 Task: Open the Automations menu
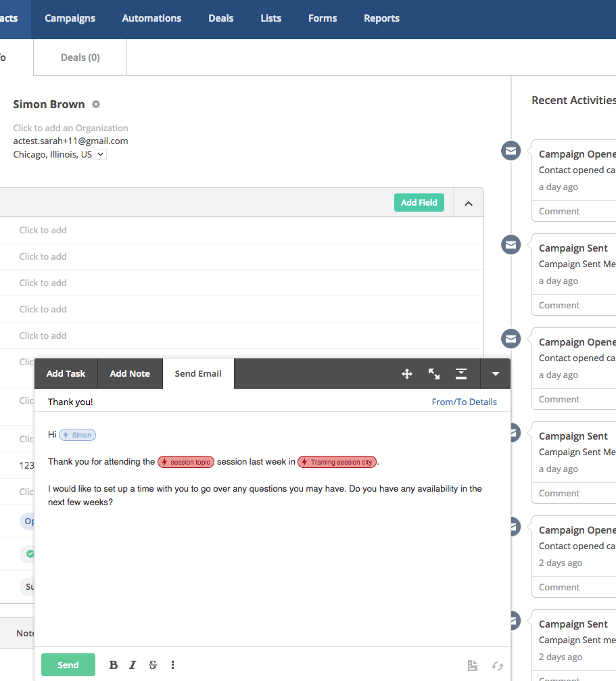pyautogui.click(x=151, y=18)
